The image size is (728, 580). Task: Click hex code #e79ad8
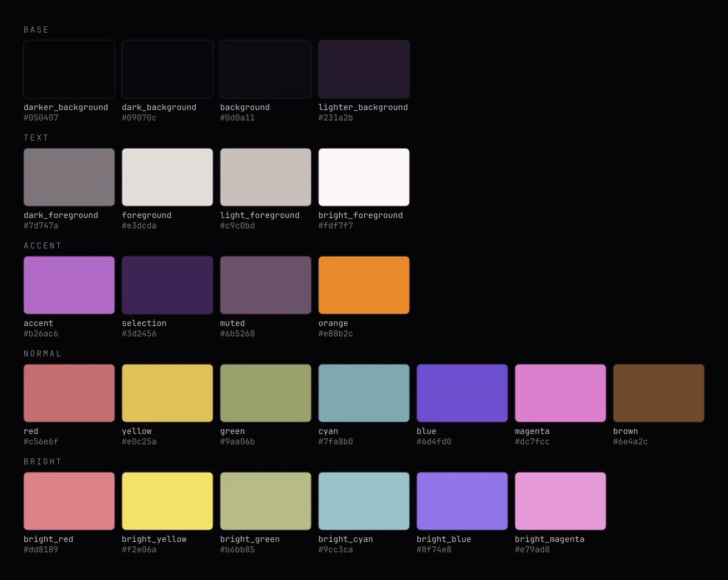[532, 550]
